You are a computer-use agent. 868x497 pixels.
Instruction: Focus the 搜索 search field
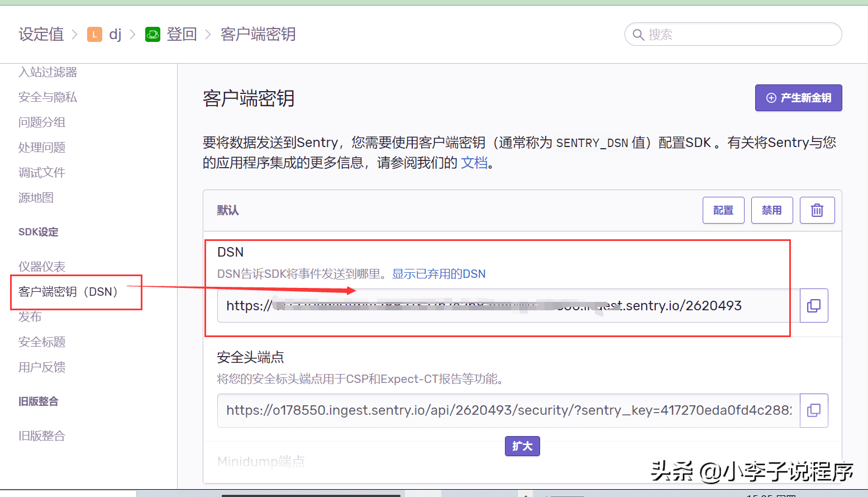[733, 35]
